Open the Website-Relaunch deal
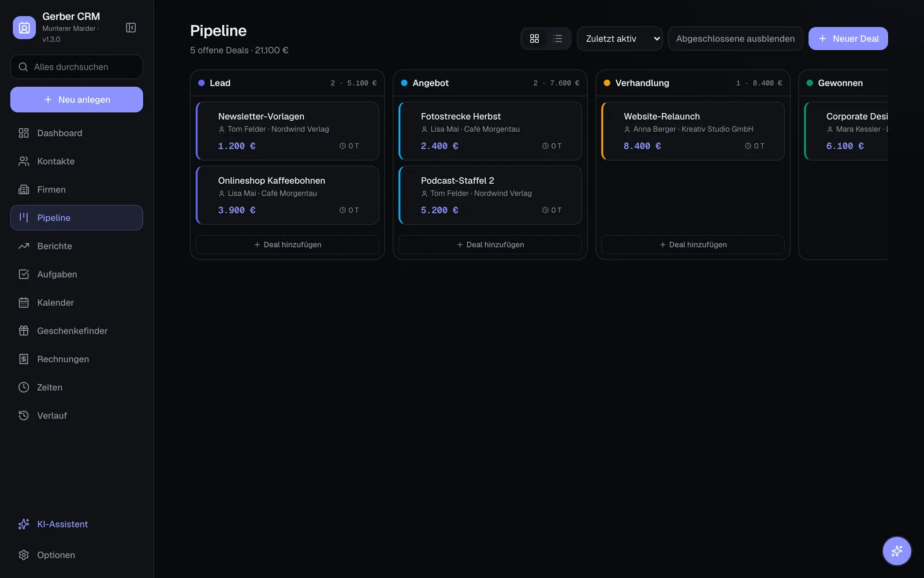This screenshot has width=924, height=578. pyautogui.click(x=693, y=131)
